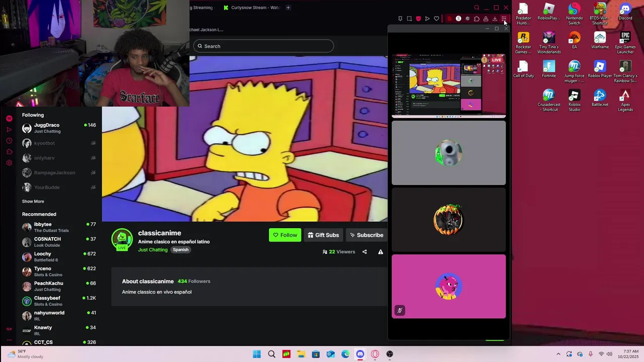Open Roblox Studio desktop shortcut
This screenshot has width=644, height=362.
point(575,101)
